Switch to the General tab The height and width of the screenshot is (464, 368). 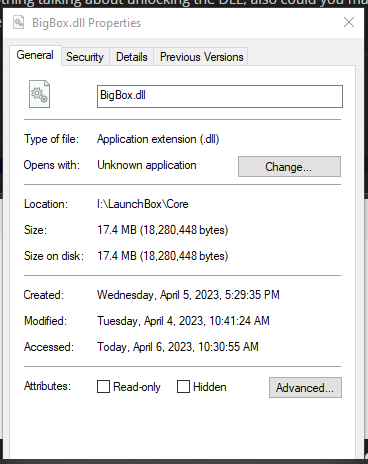click(35, 55)
